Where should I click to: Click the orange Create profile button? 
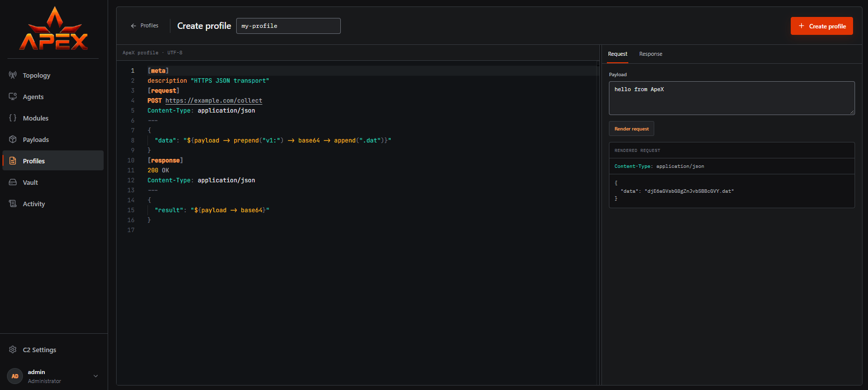(822, 26)
